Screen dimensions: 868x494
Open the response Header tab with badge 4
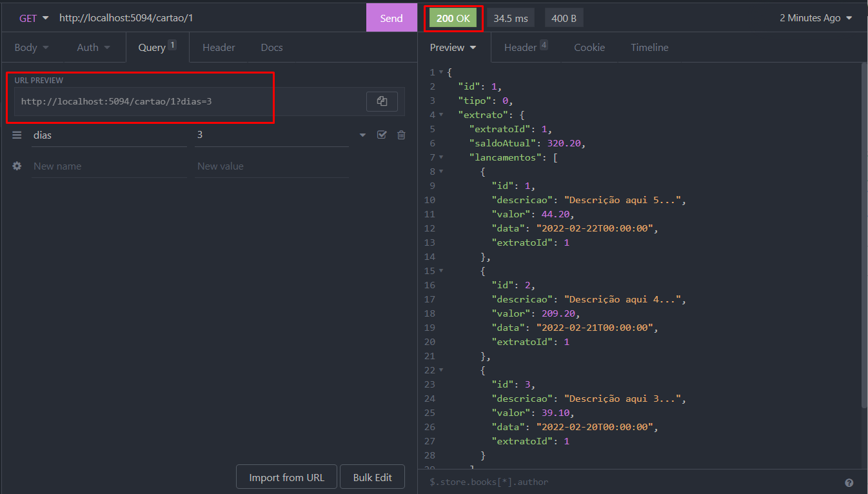pos(526,47)
